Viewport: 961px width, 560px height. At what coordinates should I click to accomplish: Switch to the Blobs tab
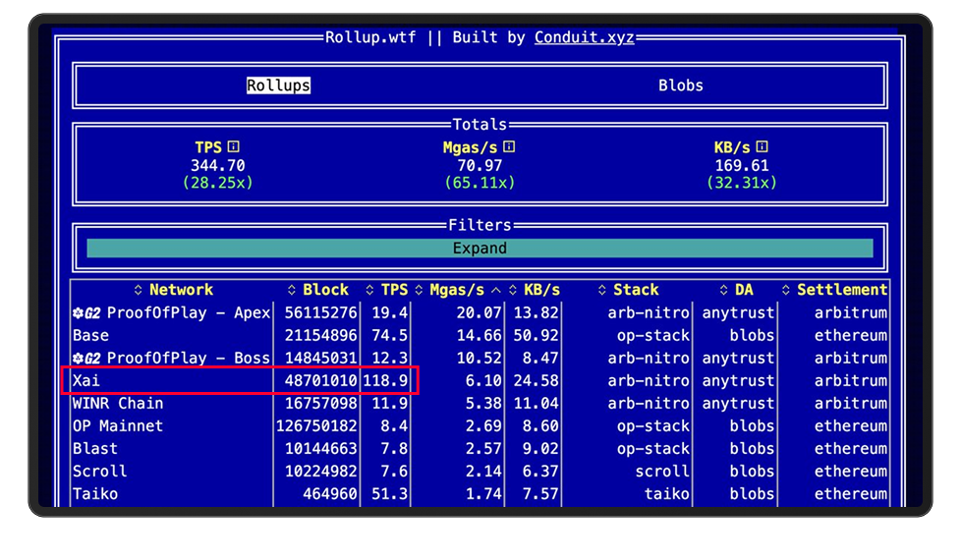point(681,85)
